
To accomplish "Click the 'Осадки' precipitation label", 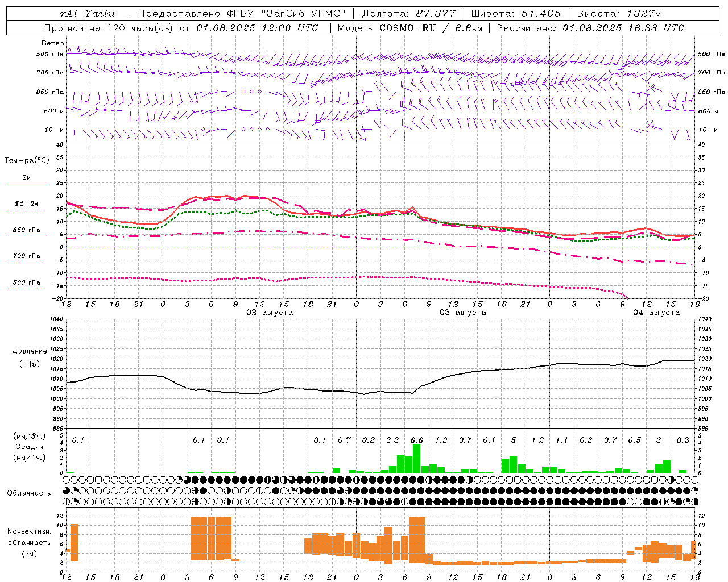I will 29,447.
